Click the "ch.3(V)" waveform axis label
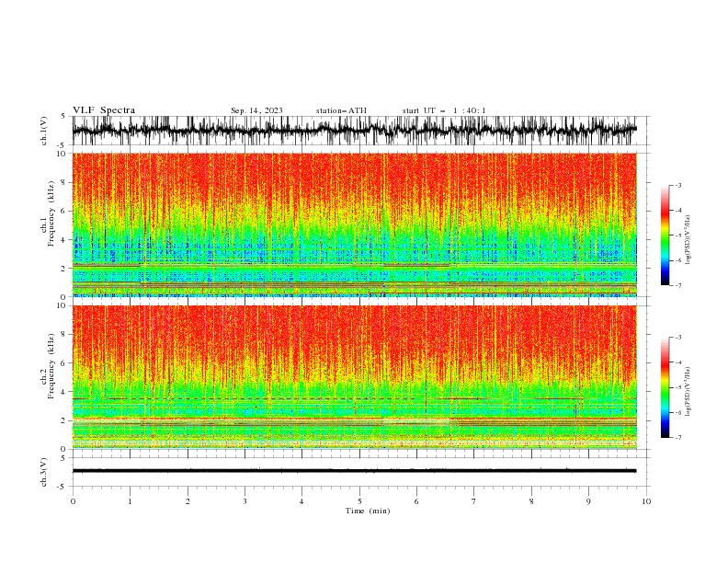Image resolution: width=728 pixels, height=563 pixels. (44, 472)
